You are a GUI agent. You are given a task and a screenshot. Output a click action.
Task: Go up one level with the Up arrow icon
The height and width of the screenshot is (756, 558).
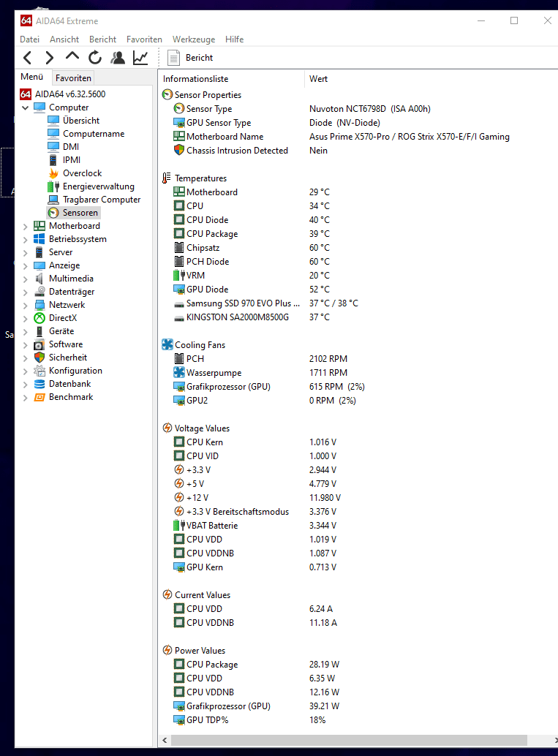coord(72,56)
